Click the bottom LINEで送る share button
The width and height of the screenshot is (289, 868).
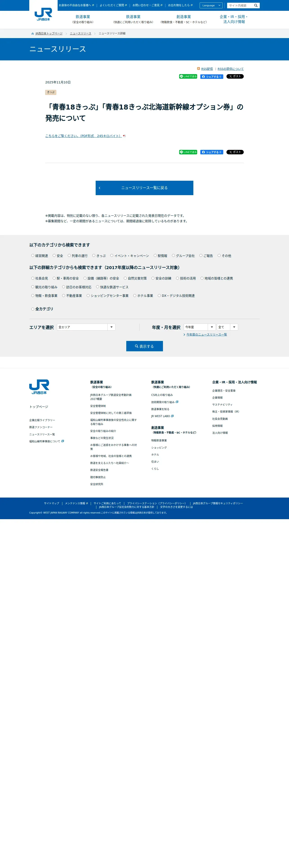[188, 152]
